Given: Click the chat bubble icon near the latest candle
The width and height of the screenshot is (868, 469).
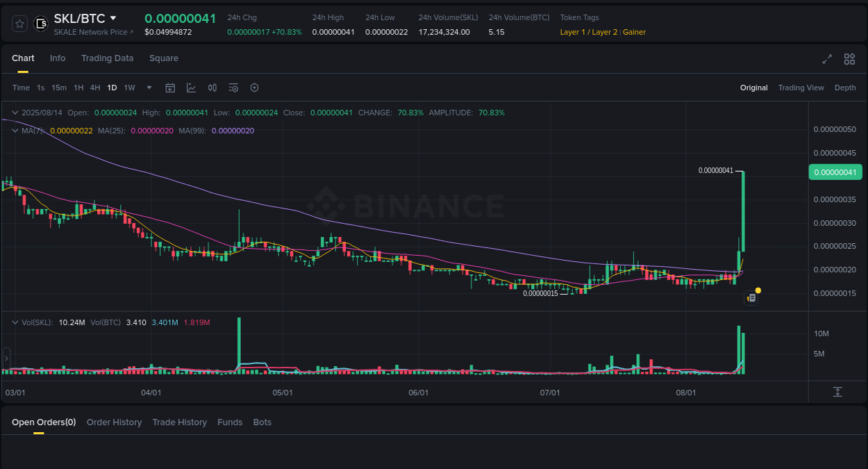Looking at the screenshot, I should (751, 297).
